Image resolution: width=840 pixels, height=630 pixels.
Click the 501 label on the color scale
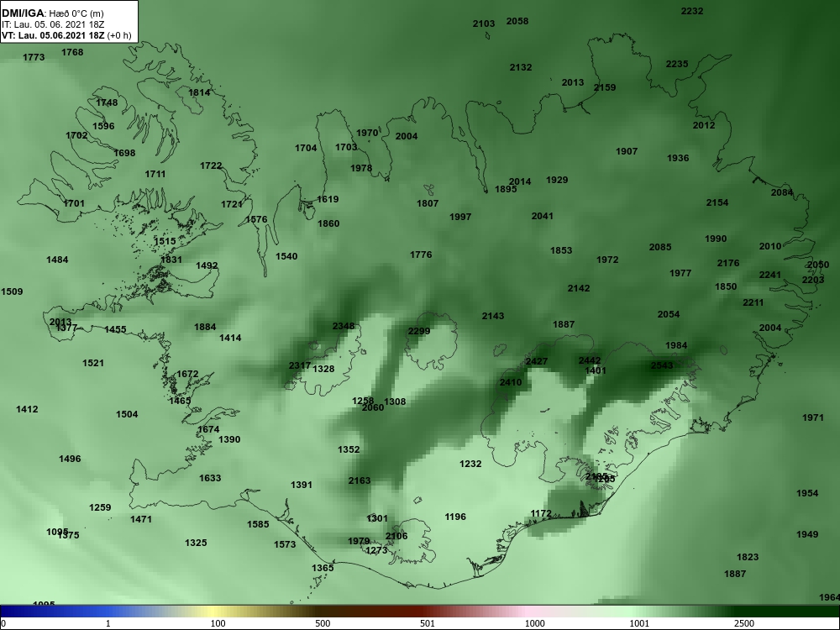tap(428, 623)
